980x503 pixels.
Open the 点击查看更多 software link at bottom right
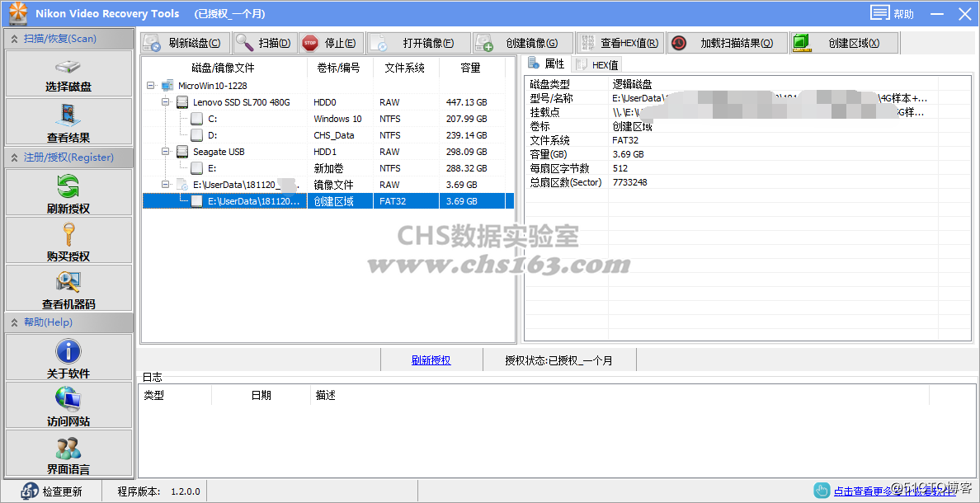895,491
